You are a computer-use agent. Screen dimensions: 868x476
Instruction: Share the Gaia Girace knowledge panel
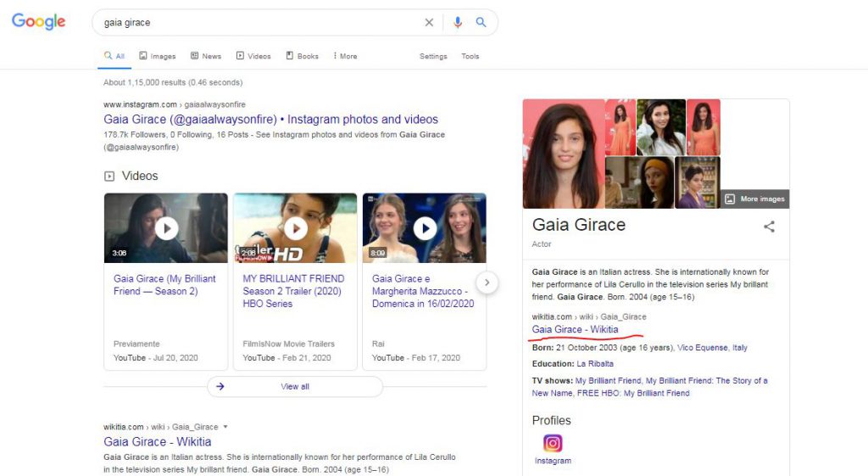[769, 226]
